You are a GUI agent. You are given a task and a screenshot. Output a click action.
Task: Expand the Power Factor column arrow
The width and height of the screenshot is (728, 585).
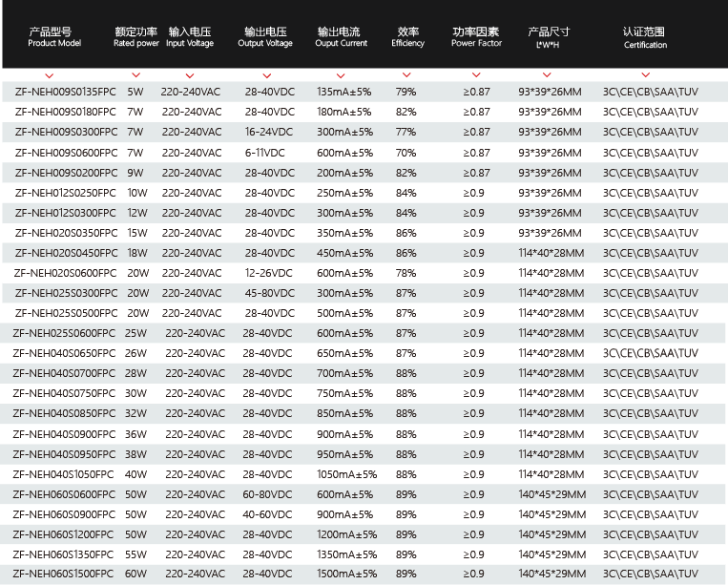tap(476, 75)
